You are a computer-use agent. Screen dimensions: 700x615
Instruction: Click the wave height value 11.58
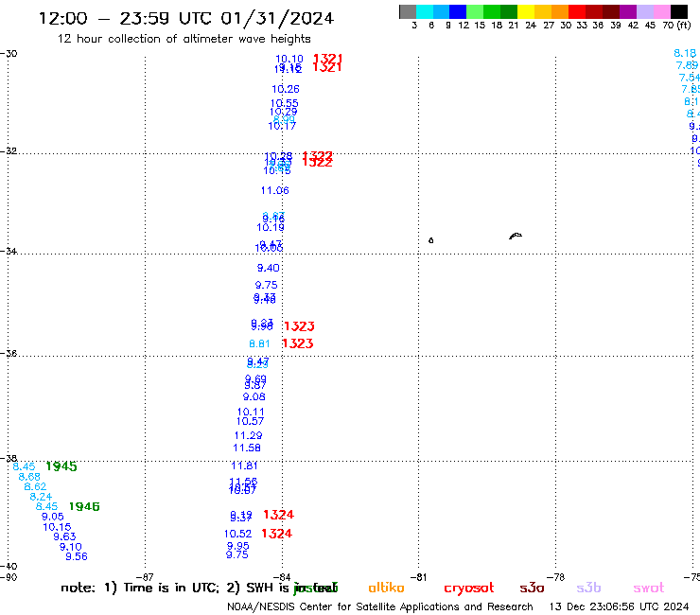coord(247,448)
